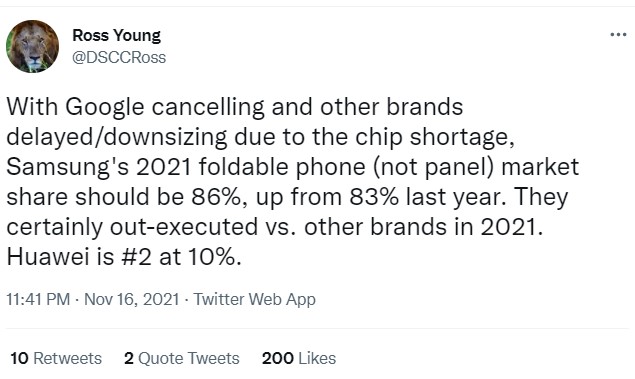Click the likes count number 200
The width and height of the screenshot is (635, 379).
[277, 358]
